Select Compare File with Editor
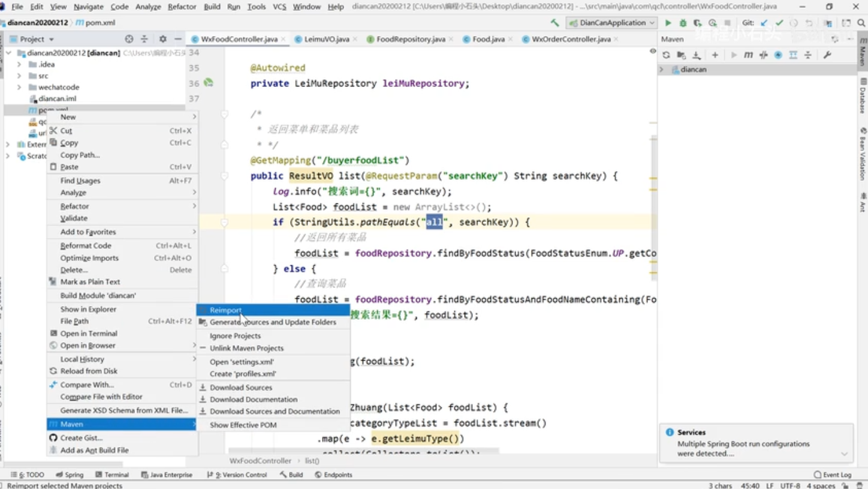 pos(122,397)
